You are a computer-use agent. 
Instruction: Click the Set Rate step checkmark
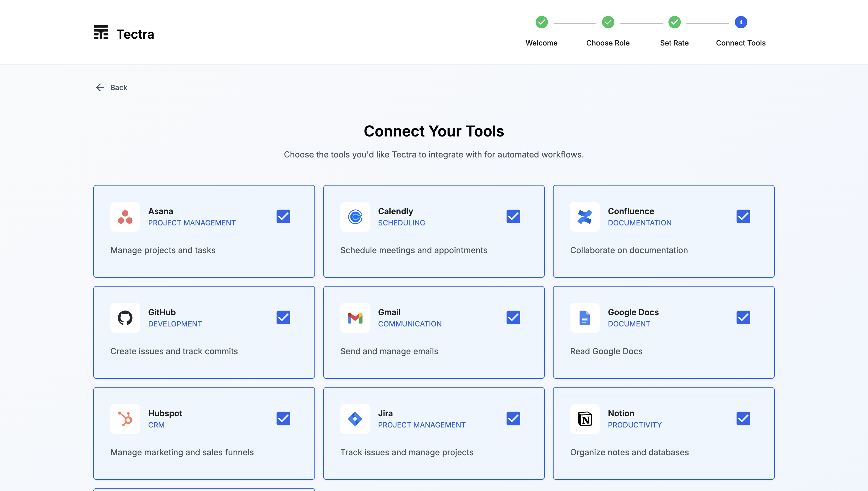point(674,22)
